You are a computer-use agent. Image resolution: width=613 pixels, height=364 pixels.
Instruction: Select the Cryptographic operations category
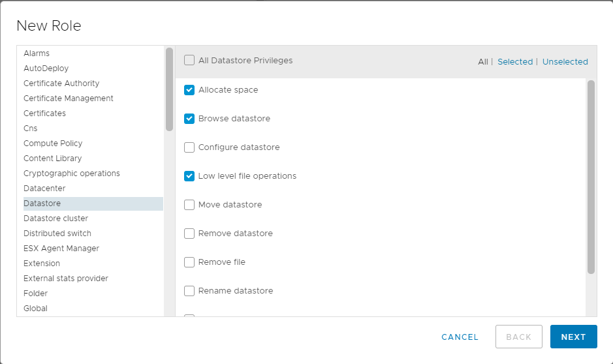click(71, 174)
